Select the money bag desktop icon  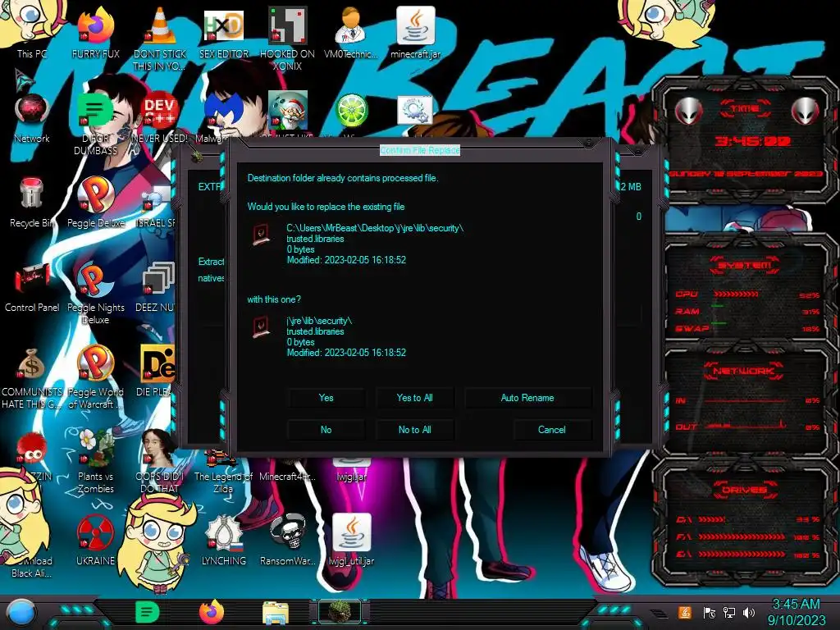coord(31,364)
